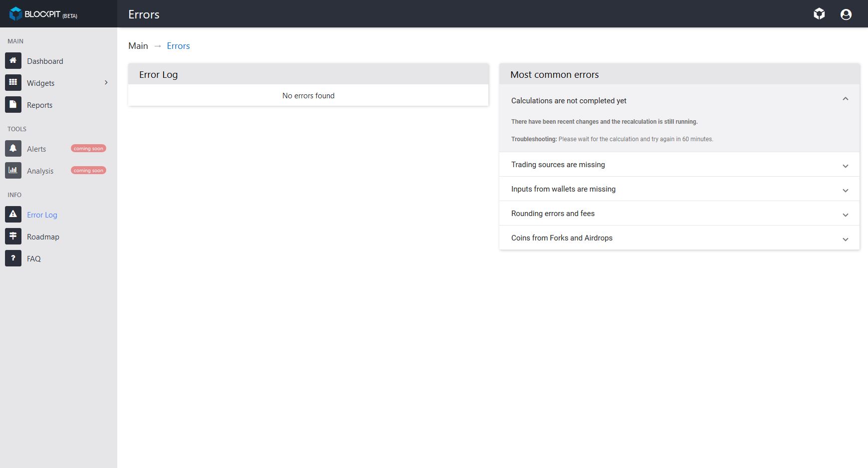
Task: Go to Dashboard in sidebar
Action: [x=45, y=61]
